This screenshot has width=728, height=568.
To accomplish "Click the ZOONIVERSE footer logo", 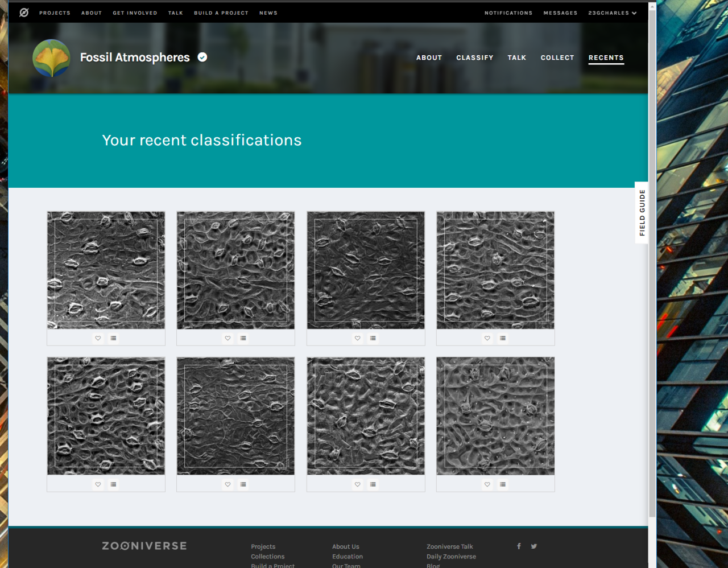I will 144,546.
